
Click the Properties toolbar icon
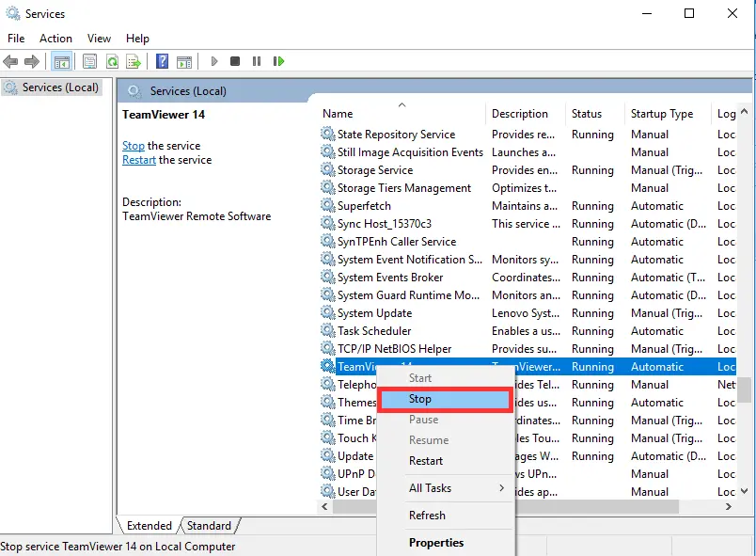[89, 61]
